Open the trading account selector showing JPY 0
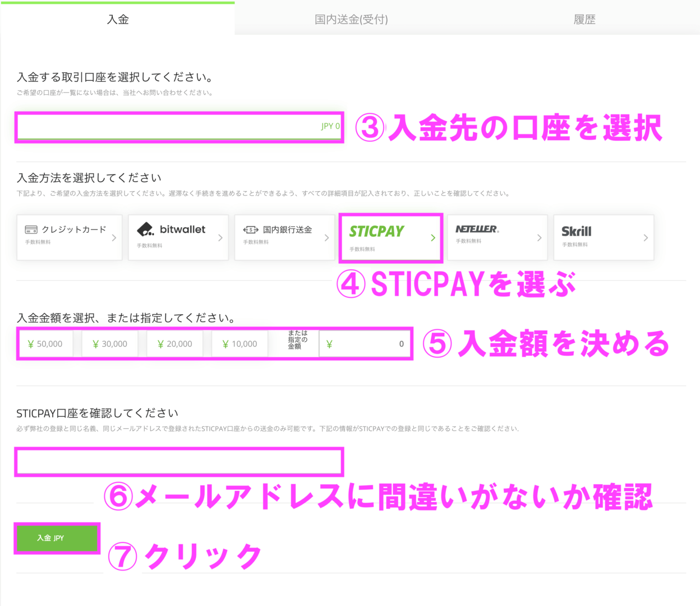This screenshot has width=700, height=606. click(x=179, y=127)
